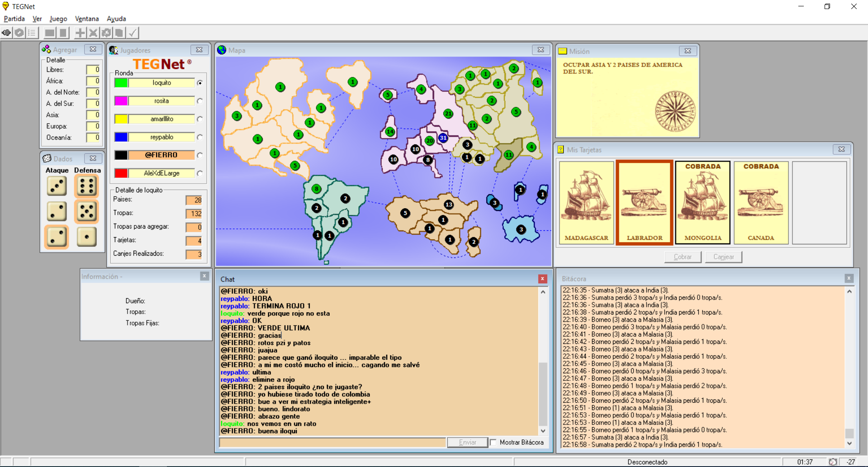This screenshot has width=868, height=467.
Task: Open the Juego menu
Action: [58, 19]
